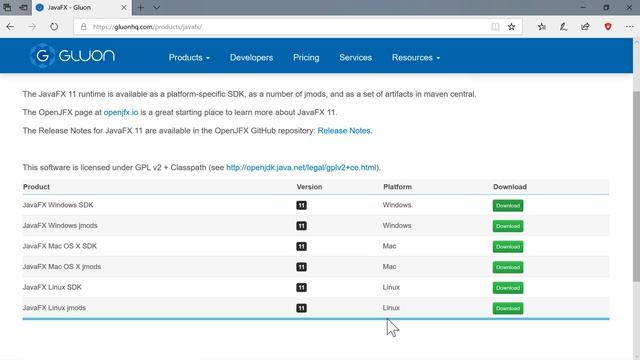The height and width of the screenshot is (360, 640).
Task: Download JavaFX Windows SDK
Action: [x=508, y=205]
